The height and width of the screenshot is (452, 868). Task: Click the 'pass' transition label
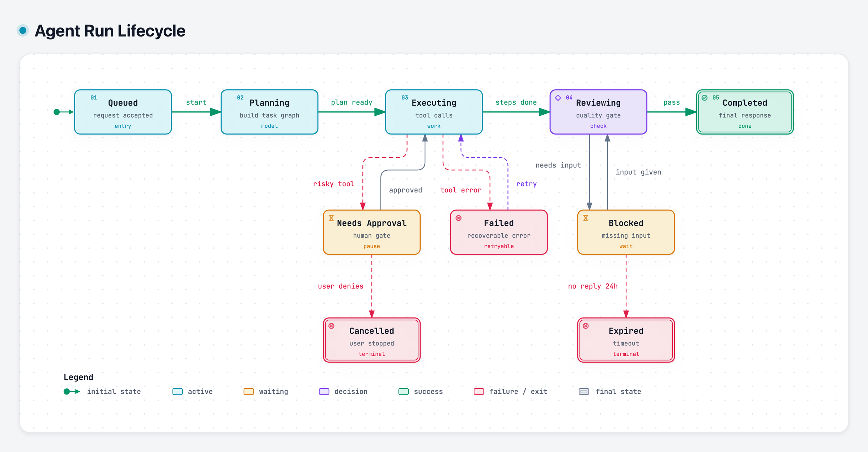[672, 102]
